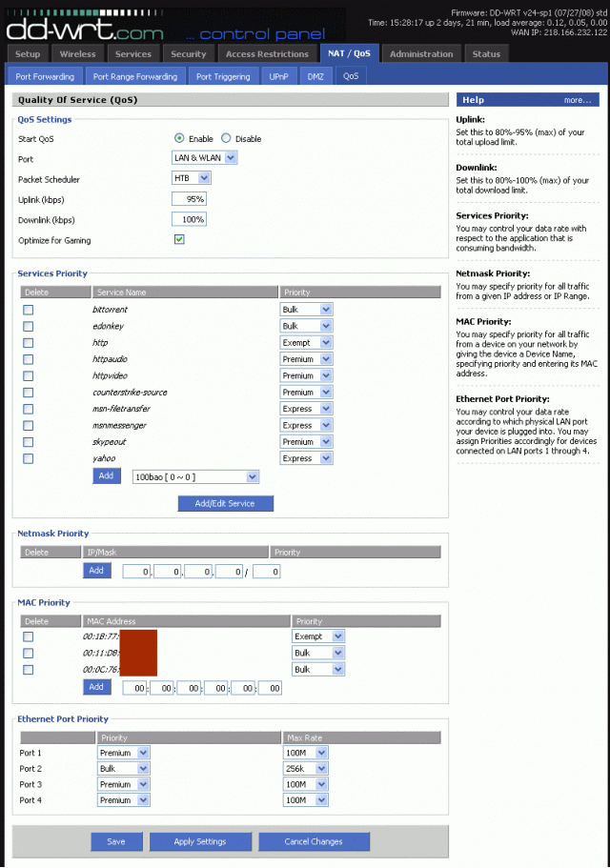
Task: Open Port 1 max rate dropdown
Action: click(x=306, y=753)
